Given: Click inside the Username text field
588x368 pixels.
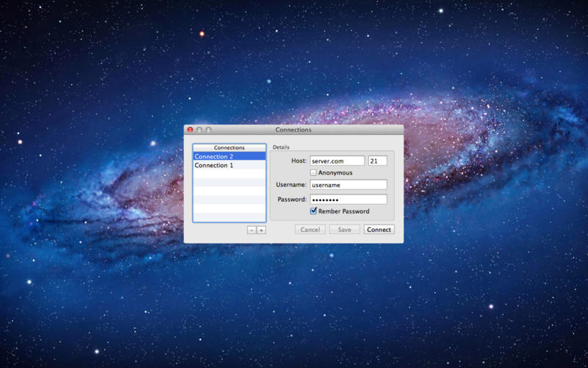Looking at the screenshot, I should [348, 185].
